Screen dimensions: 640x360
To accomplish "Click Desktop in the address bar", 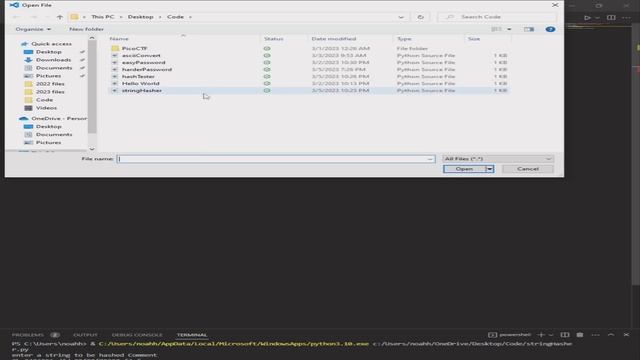I will point(140,17).
